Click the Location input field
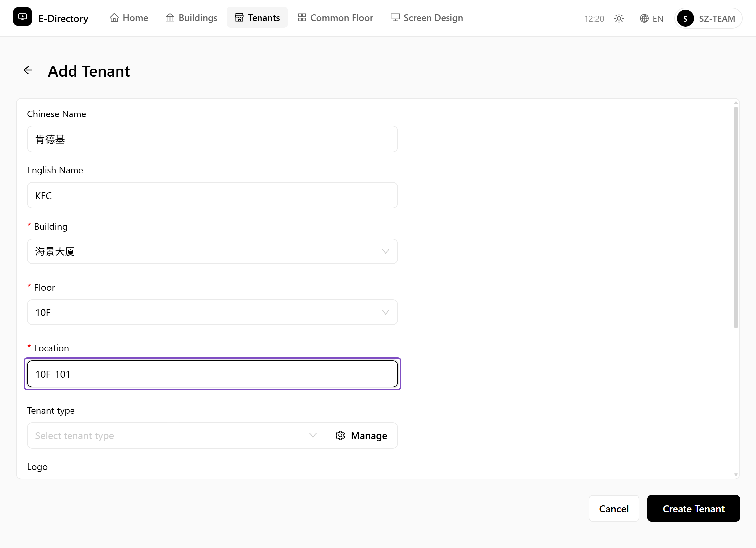The width and height of the screenshot is (756, 548). pyautogui.click(x=212, y=374)
